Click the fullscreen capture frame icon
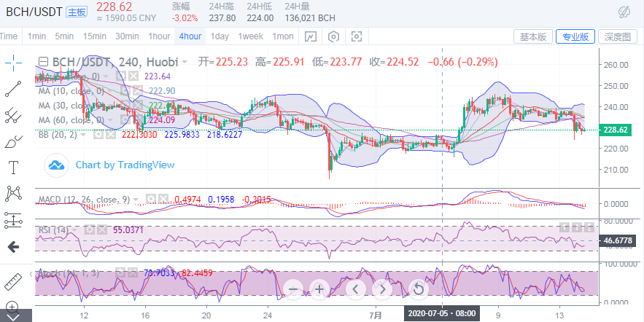 [x=357, y=36]
